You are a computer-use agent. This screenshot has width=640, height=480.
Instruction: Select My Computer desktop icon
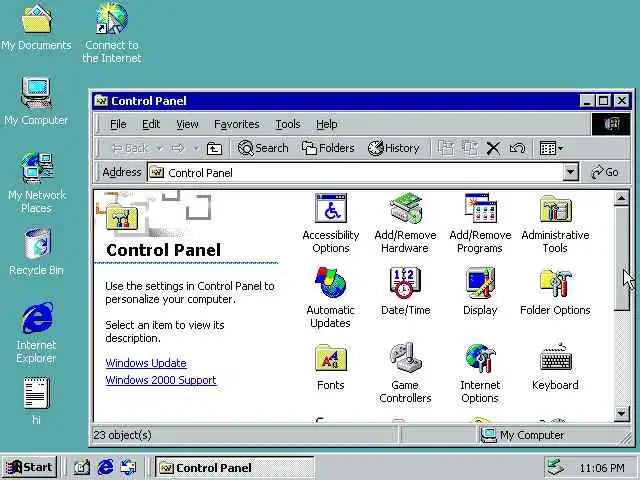coord(36,102)
